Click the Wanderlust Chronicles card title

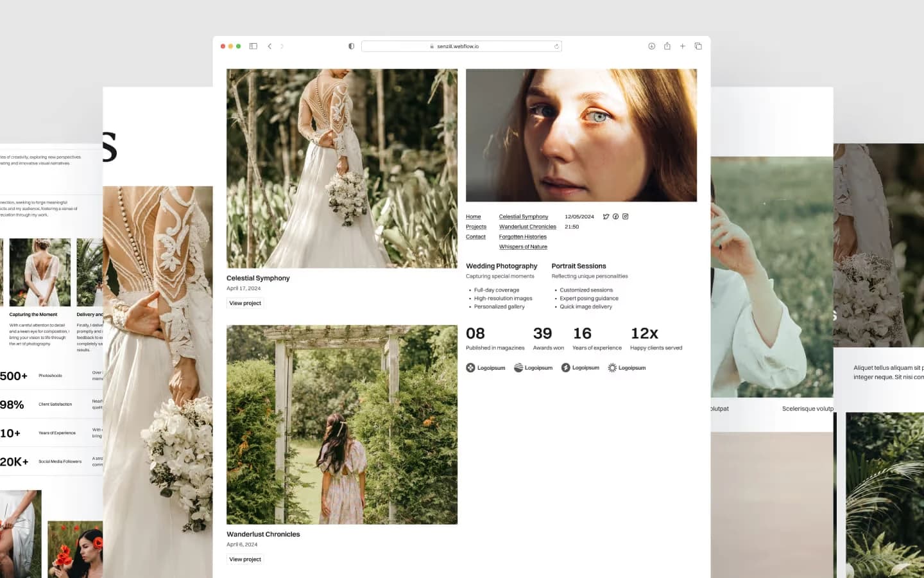[263, 534]
